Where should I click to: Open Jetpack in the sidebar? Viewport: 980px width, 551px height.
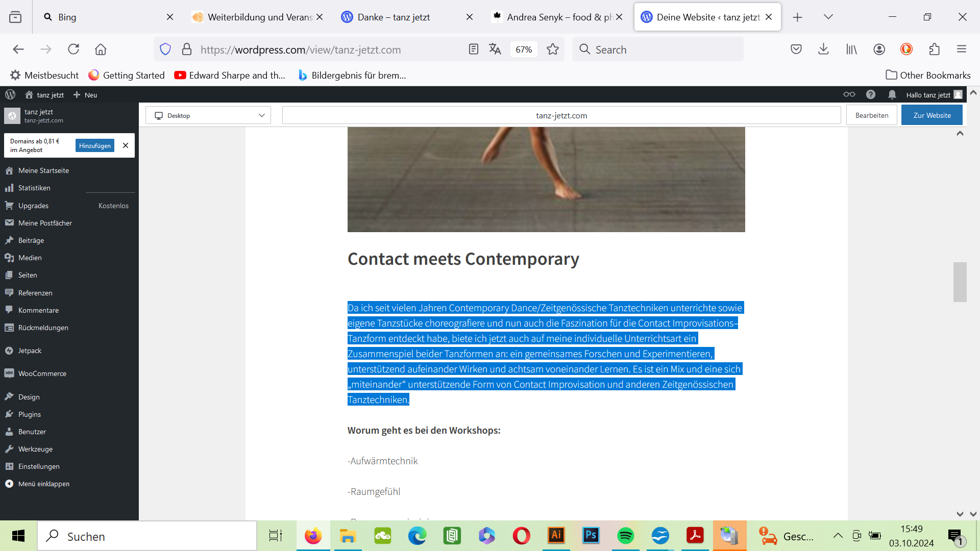coord(30,350)
